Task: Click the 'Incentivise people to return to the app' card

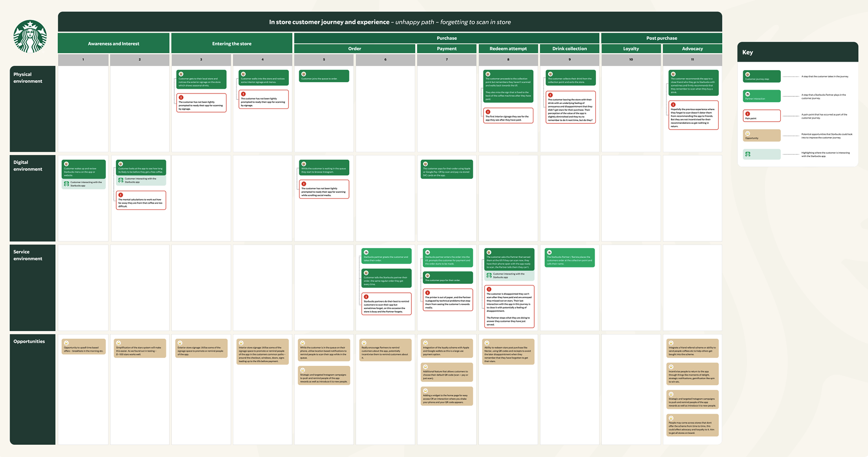Action: click(x=692, y=374)
